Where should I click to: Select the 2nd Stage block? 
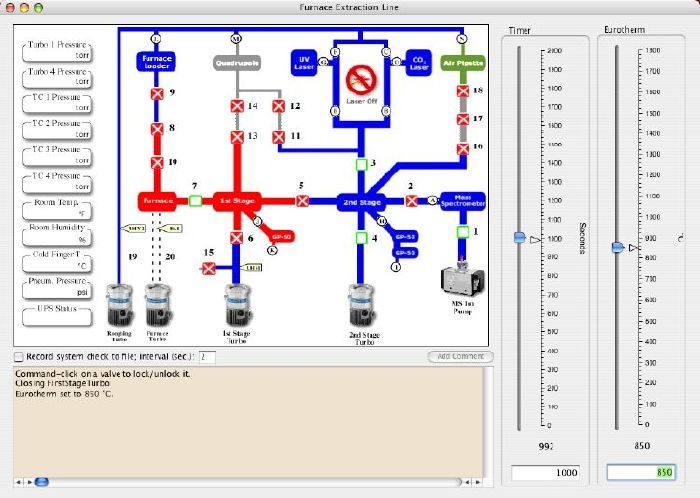coord(362,202)
